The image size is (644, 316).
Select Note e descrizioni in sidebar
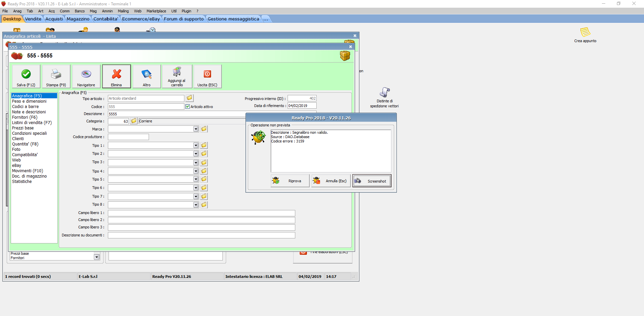point(29,112)
